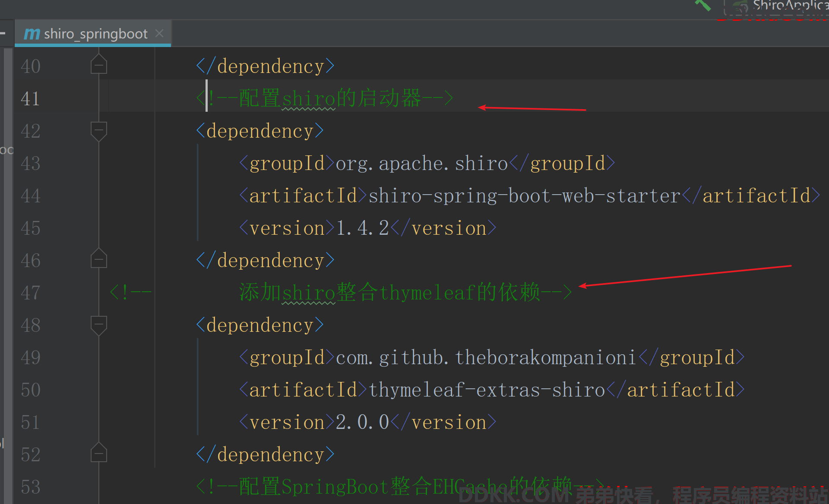829x504 pixels.
Task: Click the opening dependency tag on line 42
Action: point(259,131)
